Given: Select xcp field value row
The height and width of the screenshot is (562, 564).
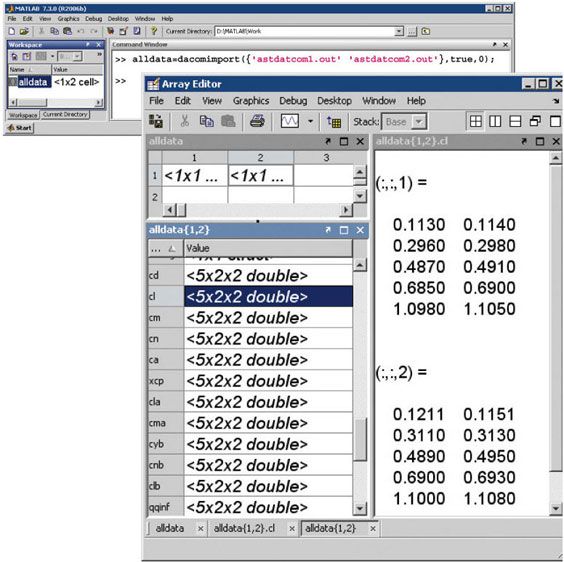Looking at the screenshot, I should [x=268, y=381].
